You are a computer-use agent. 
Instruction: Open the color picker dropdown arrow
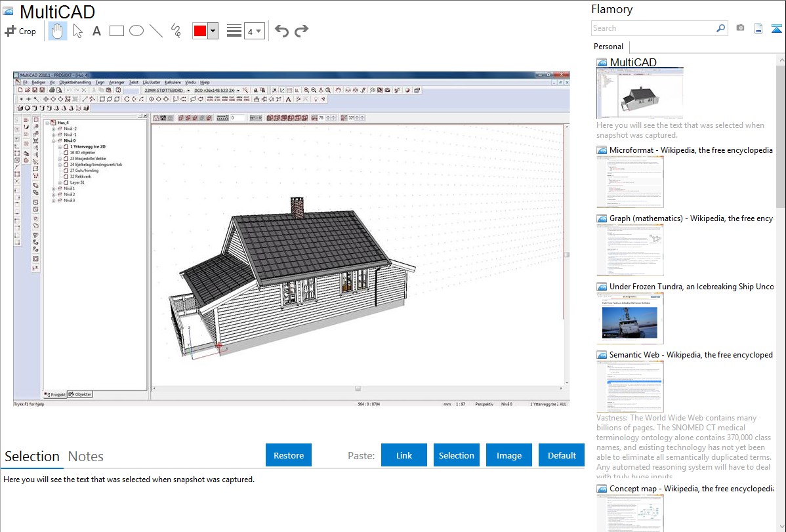point(213,31)
